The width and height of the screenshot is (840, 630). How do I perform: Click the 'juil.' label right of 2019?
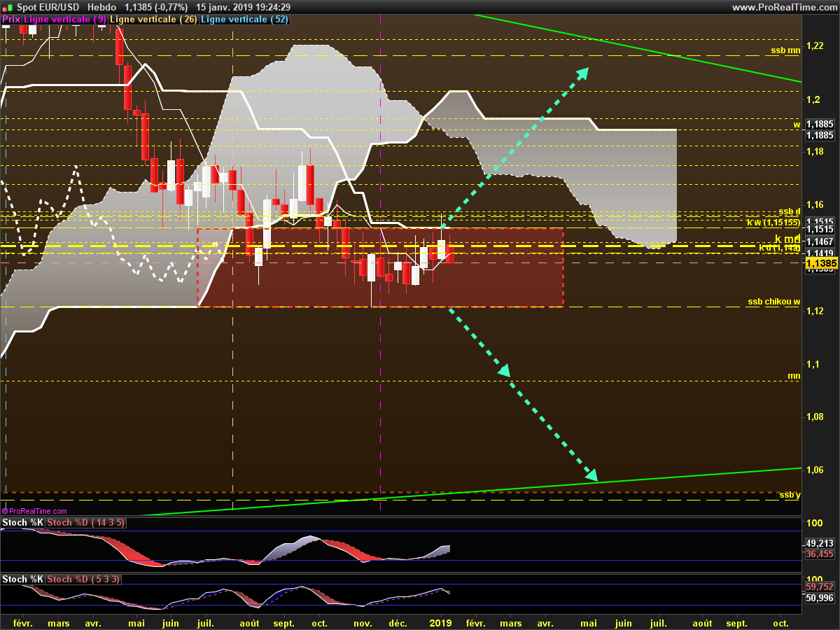[659, 623]
